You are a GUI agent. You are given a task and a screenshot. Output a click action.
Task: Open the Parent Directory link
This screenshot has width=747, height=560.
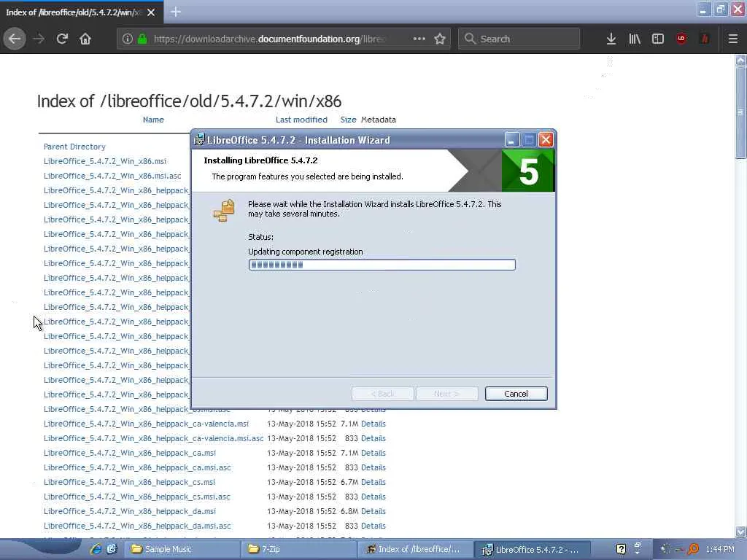[74, 147]
